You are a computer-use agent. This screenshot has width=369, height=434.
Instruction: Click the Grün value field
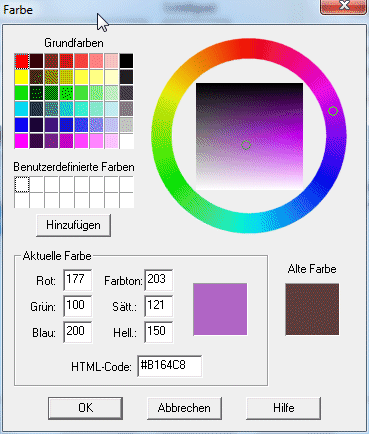pyautogui.click(x=78, y=306)
